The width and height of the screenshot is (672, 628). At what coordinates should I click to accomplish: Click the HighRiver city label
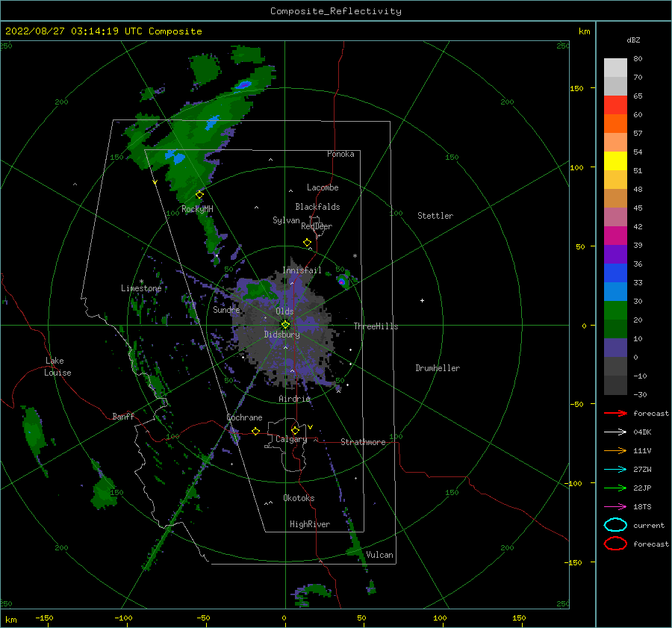(310, 524)
